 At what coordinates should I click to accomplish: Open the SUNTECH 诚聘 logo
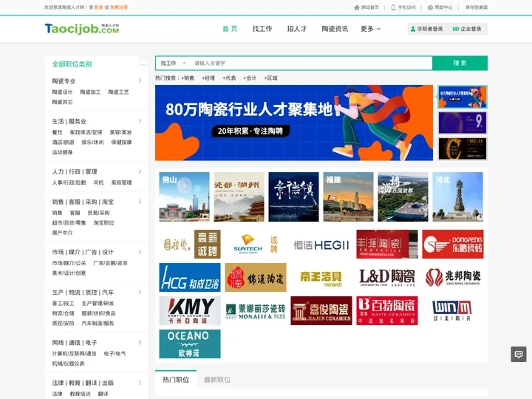coord(256,244)
